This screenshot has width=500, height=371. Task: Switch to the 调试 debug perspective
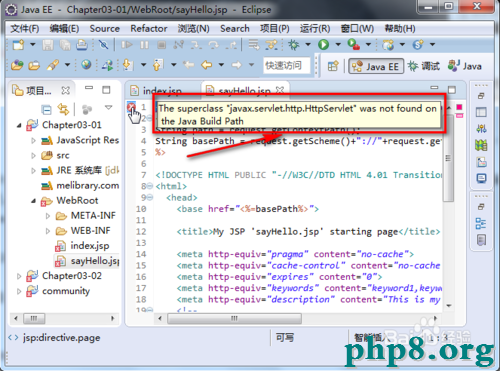click(x=424, y=66)
